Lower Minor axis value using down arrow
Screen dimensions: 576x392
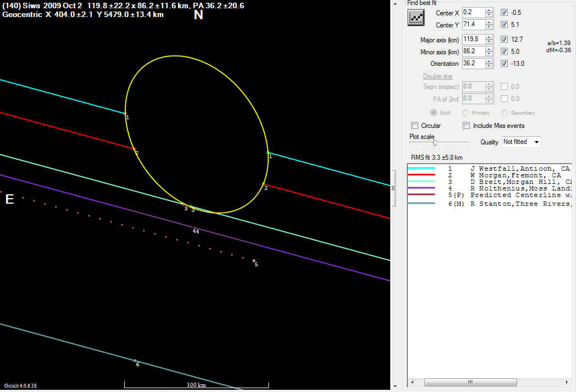tap(489, 54)
